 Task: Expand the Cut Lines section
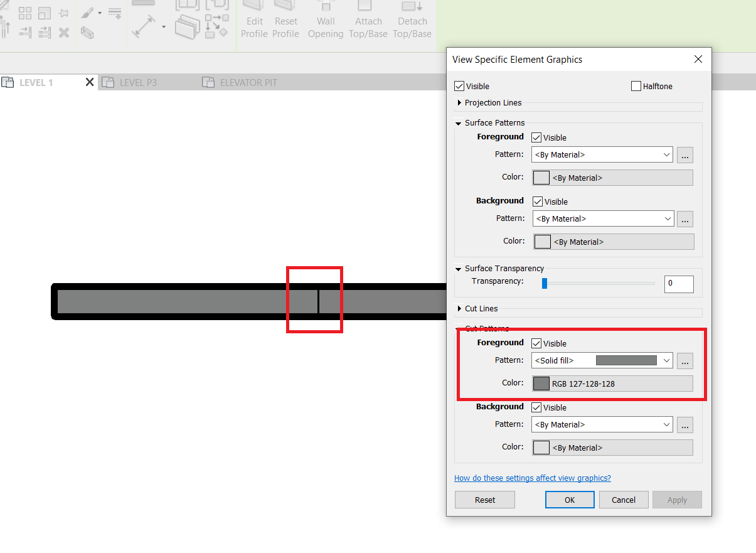[459, 308]
